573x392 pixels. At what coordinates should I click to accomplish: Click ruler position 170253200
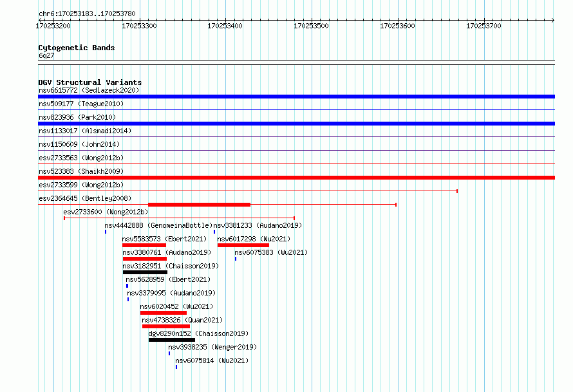click(x=53, y=26)
